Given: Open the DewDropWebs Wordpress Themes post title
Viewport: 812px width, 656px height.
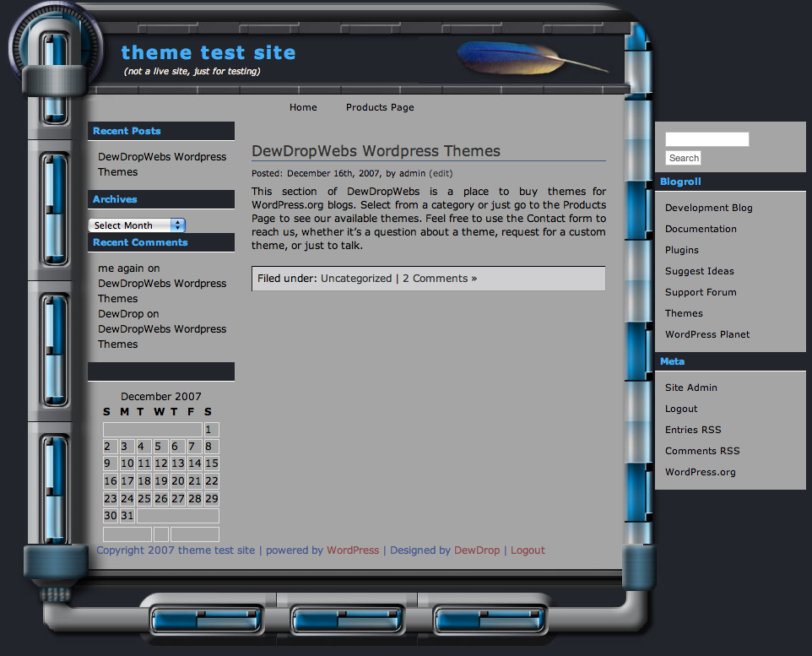Looking at the screenshot, I should click(376, 151).
